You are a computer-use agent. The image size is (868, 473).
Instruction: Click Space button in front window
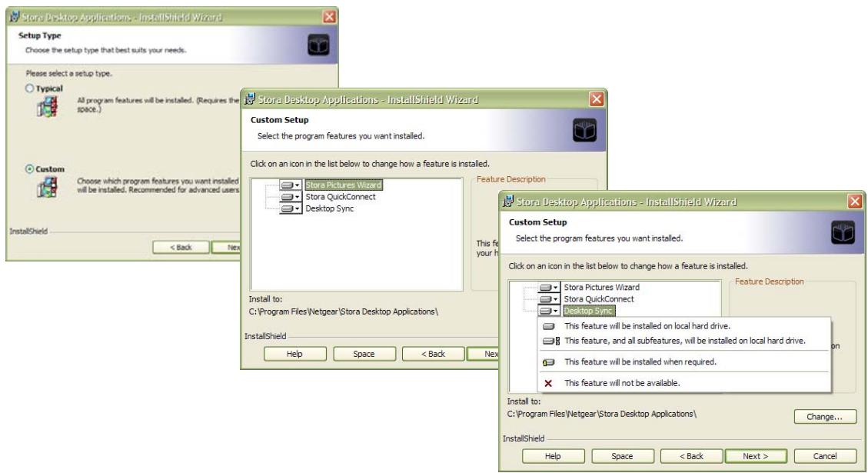(622, 456)
